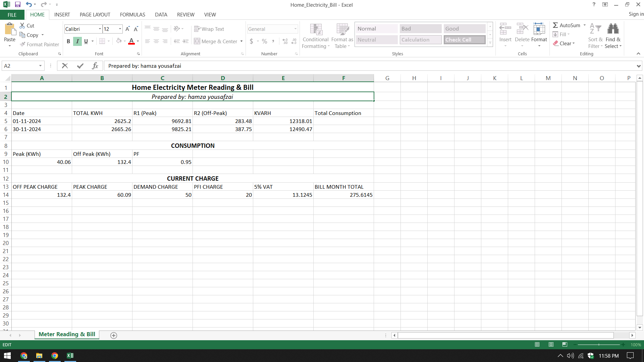This screenshot has width=644, height=362.
Task: Open the Name Box dropdown arrow
Action: tap(41, 66)
